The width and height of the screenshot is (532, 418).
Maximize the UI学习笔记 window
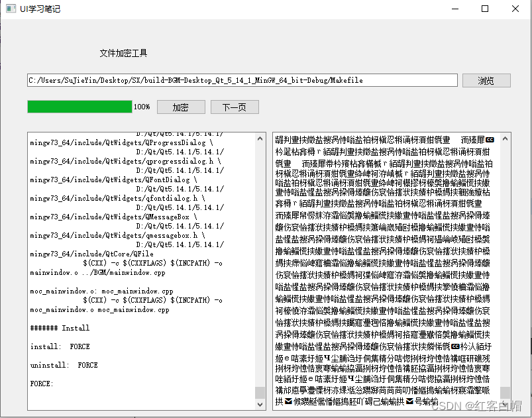coord(485,9)
